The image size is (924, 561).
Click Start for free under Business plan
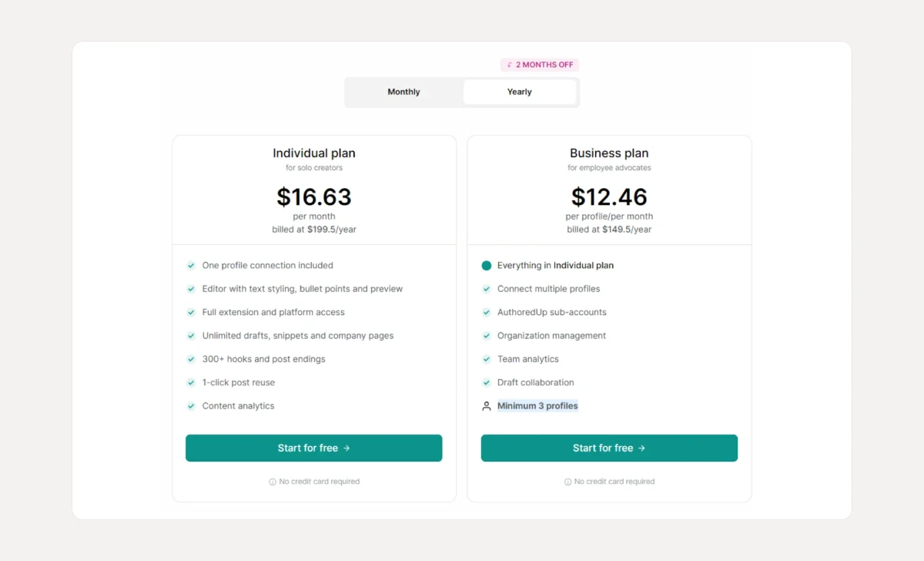click(609, 448)
